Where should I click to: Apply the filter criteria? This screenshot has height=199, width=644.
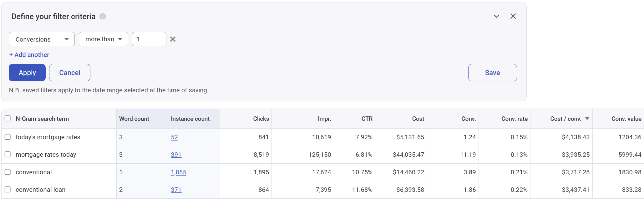27,73
